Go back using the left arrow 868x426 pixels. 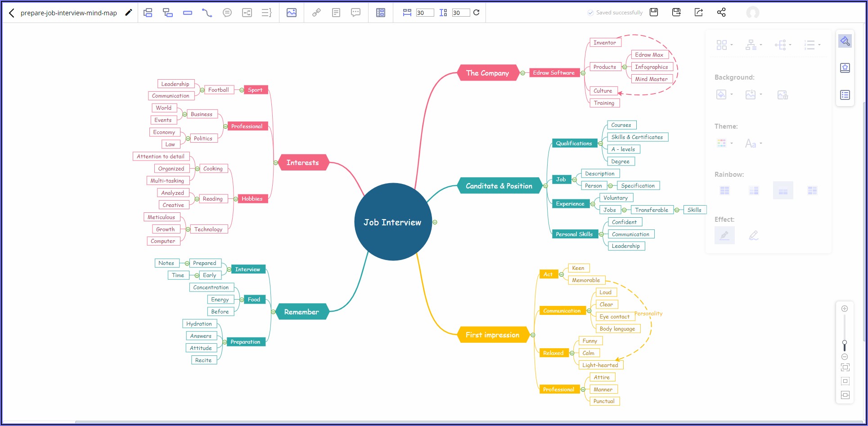[12, 13]
